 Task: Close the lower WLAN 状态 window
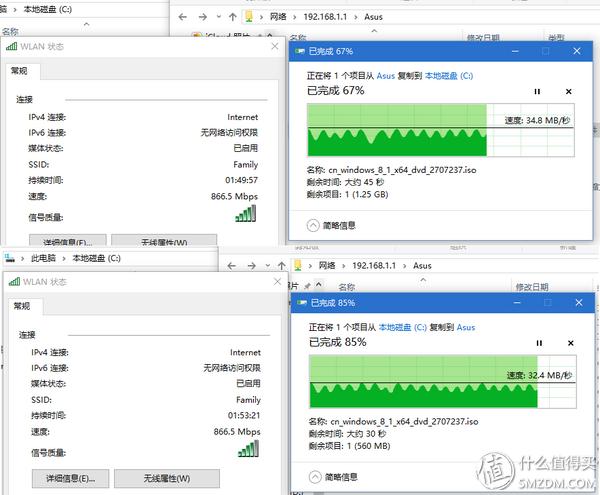click(277, 282)
